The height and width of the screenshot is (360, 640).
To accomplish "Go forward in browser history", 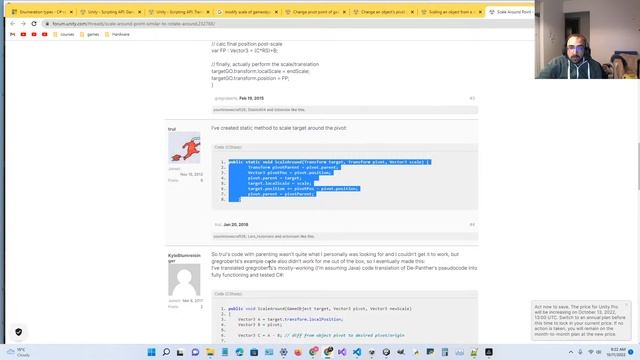I will click(23, 24).
